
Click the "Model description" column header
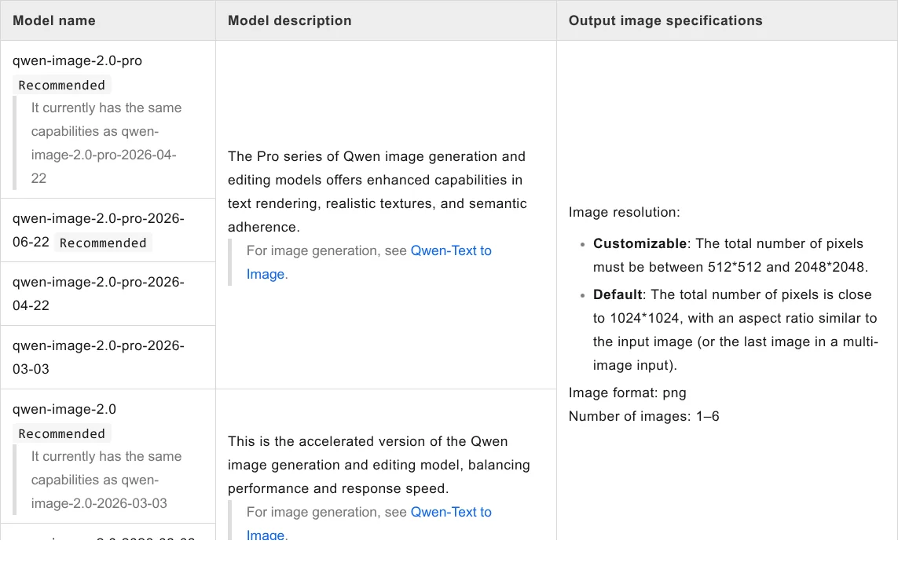(x=290, y=20)
